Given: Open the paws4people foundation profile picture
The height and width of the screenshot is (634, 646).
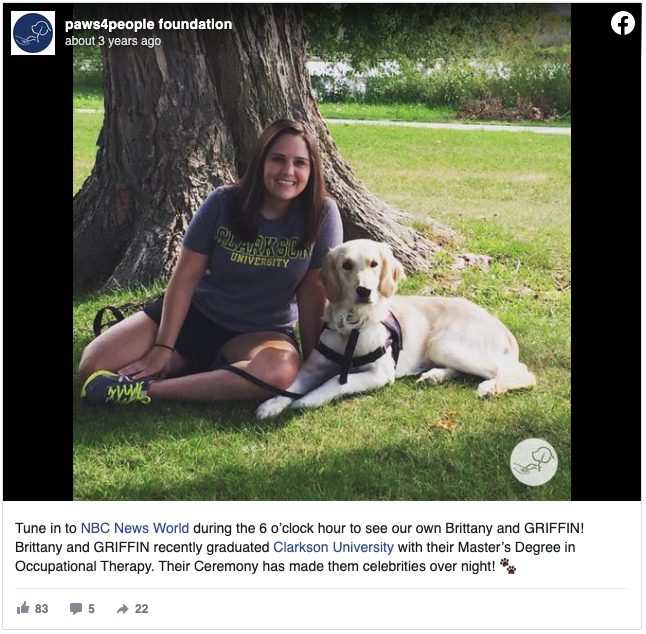Looking at the screenshot, I should [x=33, y=33].
